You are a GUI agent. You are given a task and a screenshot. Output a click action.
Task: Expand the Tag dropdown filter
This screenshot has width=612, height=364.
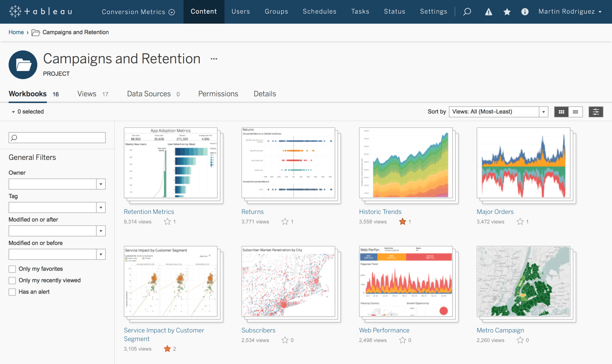click(101, 207)
